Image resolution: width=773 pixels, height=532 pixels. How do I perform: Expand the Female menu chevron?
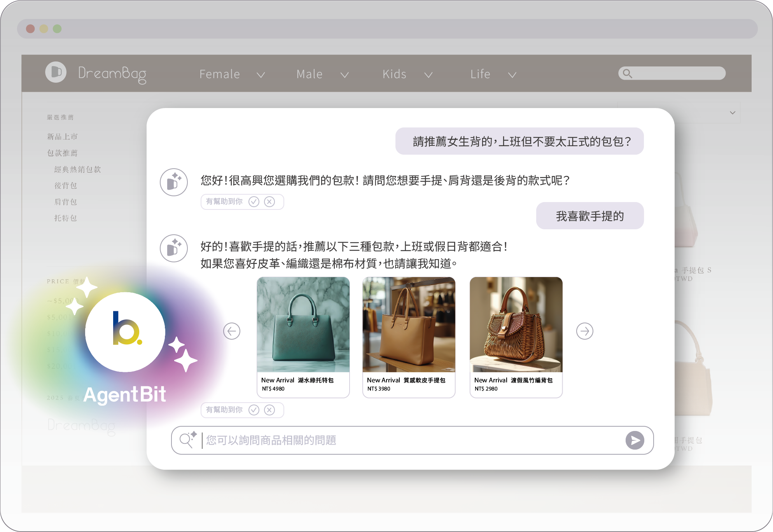point(261,75)
